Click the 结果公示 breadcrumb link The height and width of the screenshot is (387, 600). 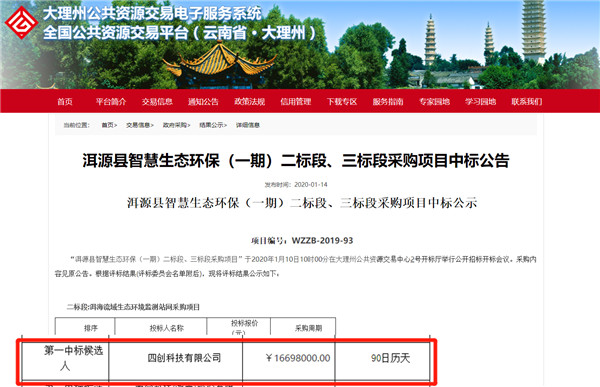[213, 125]
